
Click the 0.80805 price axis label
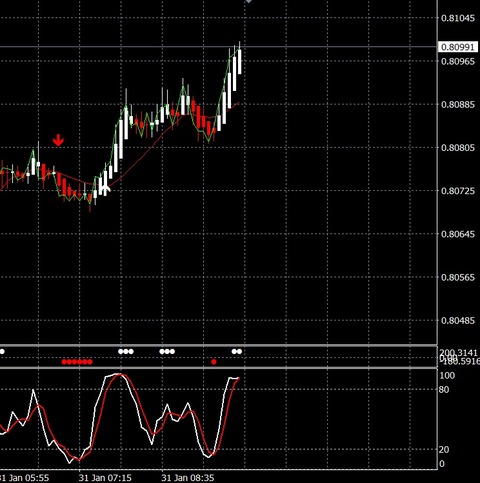click(x=458, y=148)
